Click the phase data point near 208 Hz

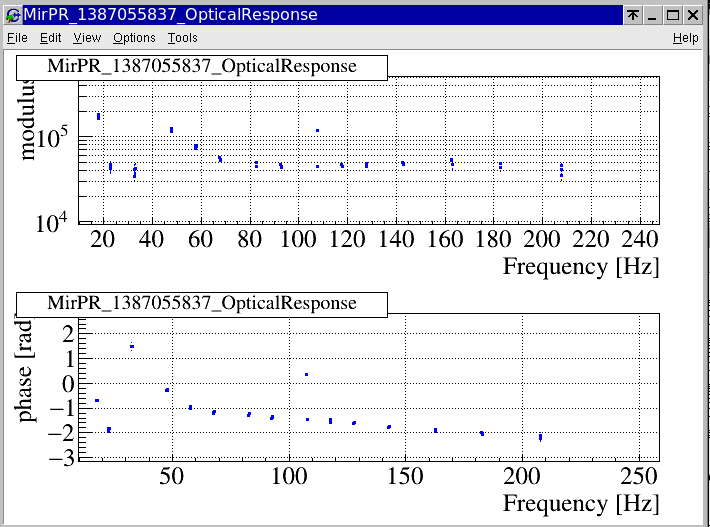pos(540,437)
